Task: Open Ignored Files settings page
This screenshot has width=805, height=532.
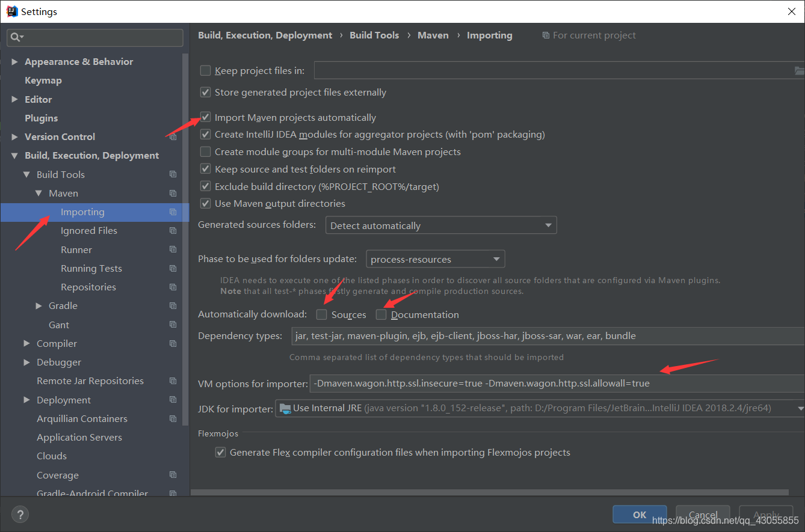Action: point(89,230)
